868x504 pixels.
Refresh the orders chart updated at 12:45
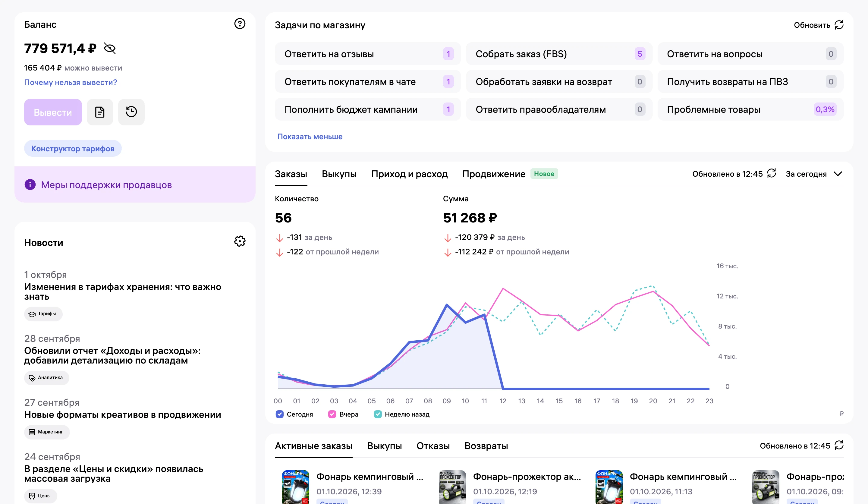click(772, 173)
